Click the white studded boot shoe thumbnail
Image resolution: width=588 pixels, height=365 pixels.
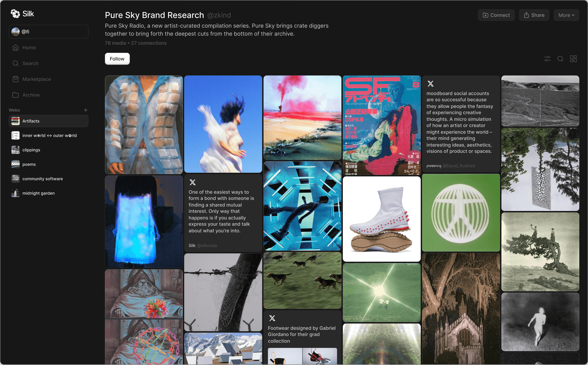pyautogui.click(x=382, y=219)
